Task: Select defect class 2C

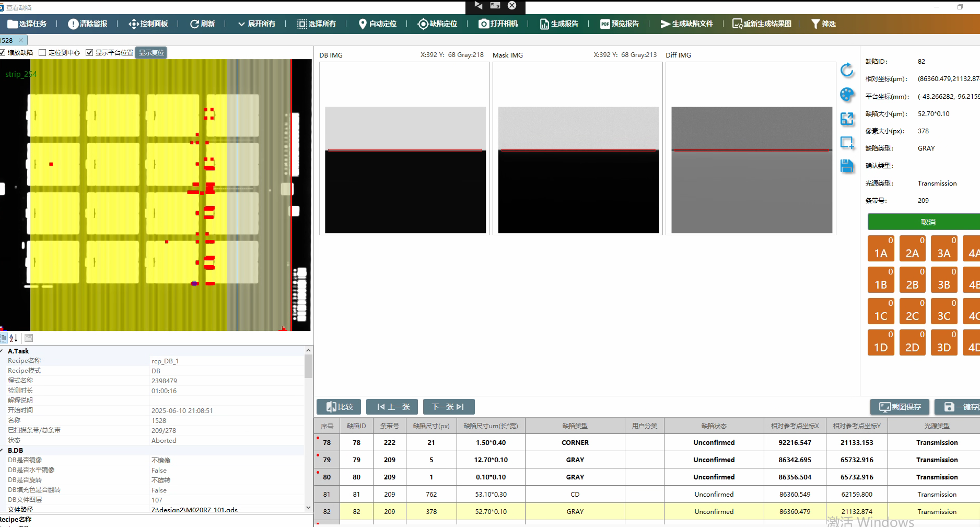Action: (x=912, y=311)
